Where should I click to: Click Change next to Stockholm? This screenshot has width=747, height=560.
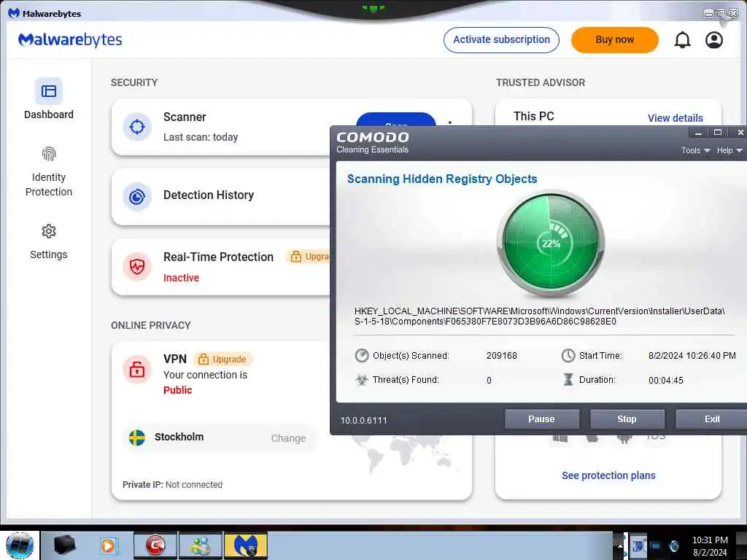pyautogui.click(x=288, y=438)
